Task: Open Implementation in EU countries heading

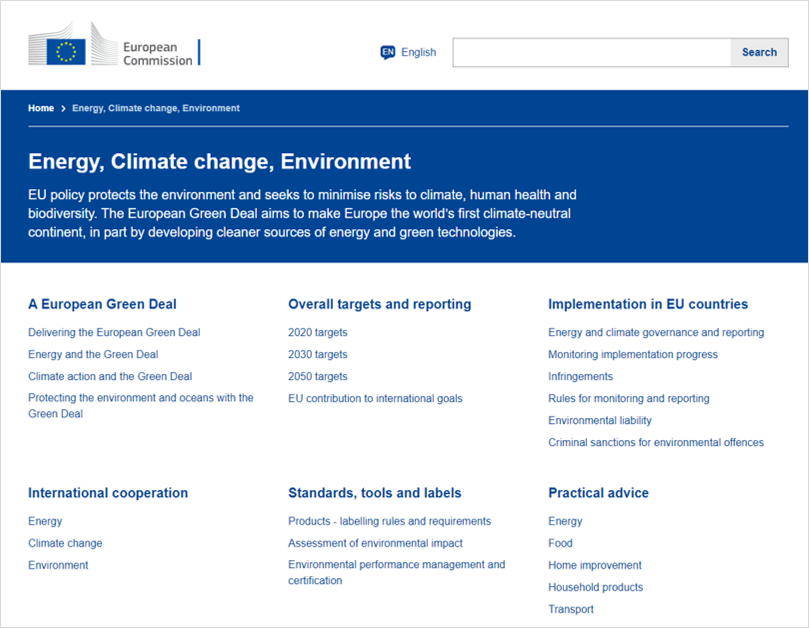Action: coord(648,304)
